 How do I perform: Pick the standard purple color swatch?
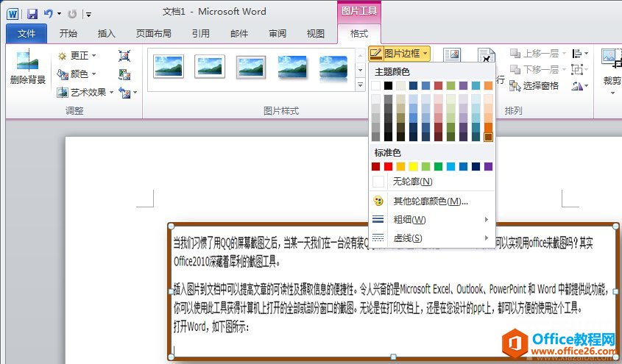488,166
